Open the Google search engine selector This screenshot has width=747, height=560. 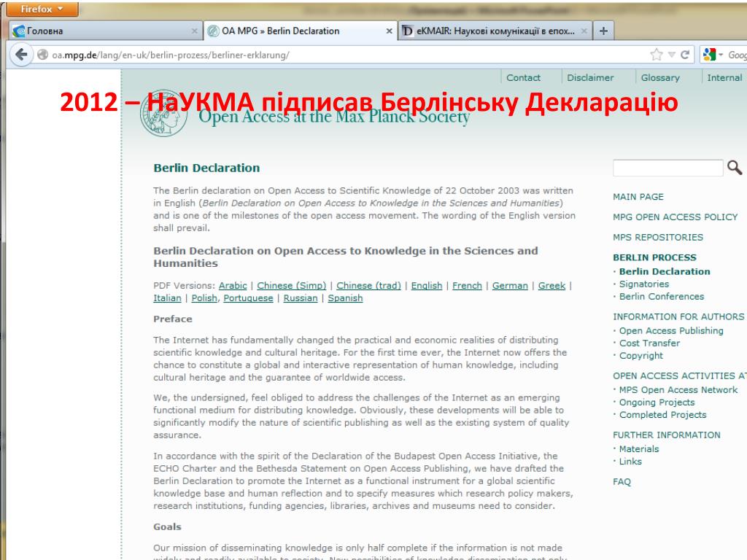(x=712, y=55)
